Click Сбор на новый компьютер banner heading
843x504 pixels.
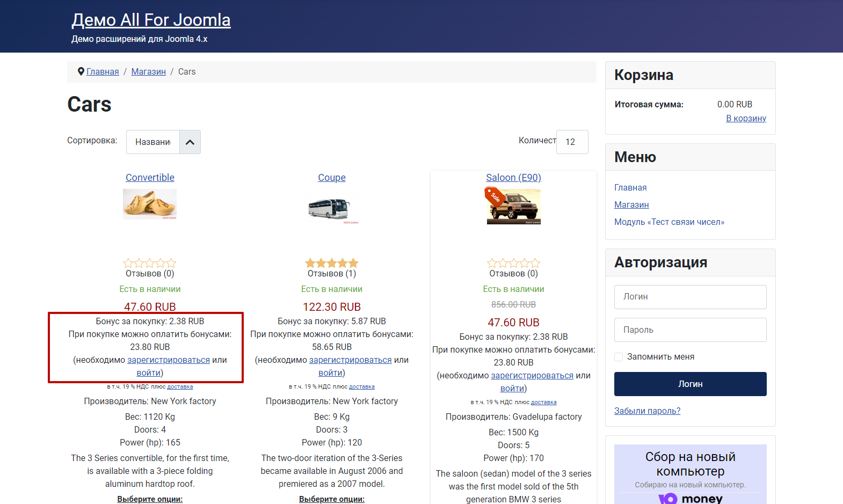[x=691, y=464]
